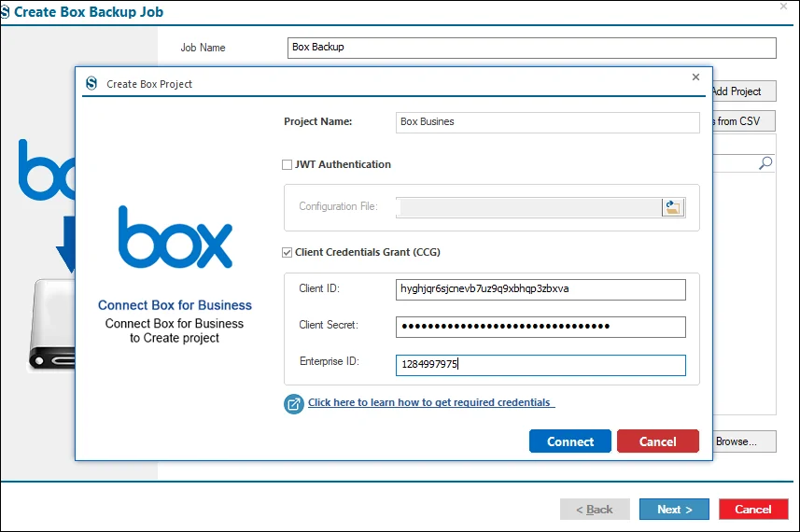This screenshot has width=800, height=532.
Task: Close the Create Box Backup Job window
Action: 784,7
